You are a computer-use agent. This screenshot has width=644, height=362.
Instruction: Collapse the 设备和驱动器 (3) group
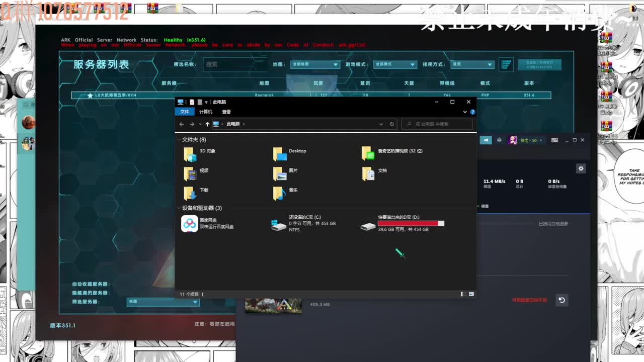pyautogui.click(x=179, y=208)
